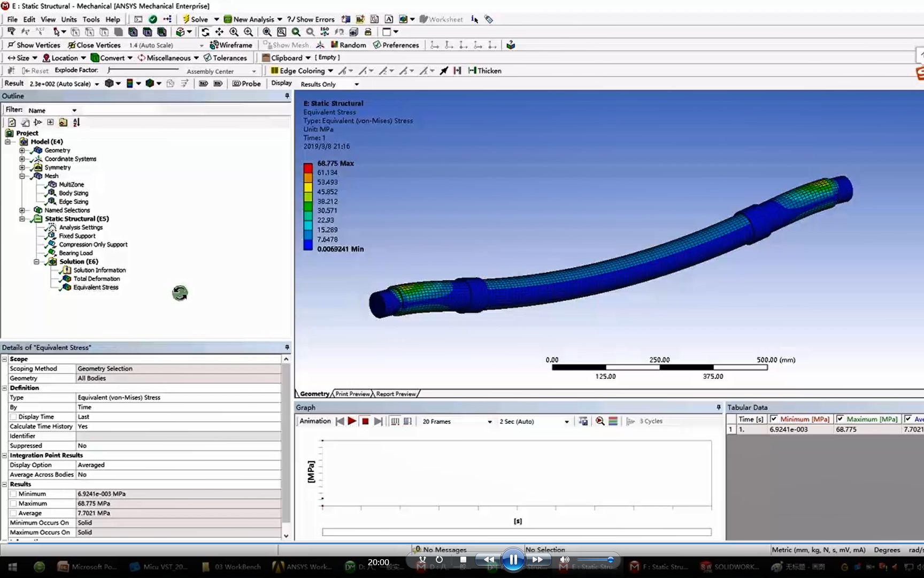Toggle the Average result checkbox in Details
Viewport: 924px width, 578px height.
pos(13,513)
